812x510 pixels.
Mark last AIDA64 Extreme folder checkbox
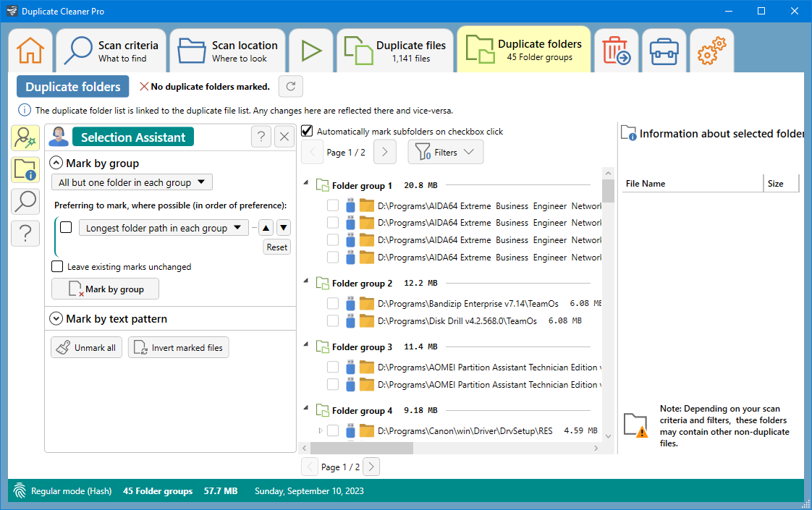coord(333,258)
